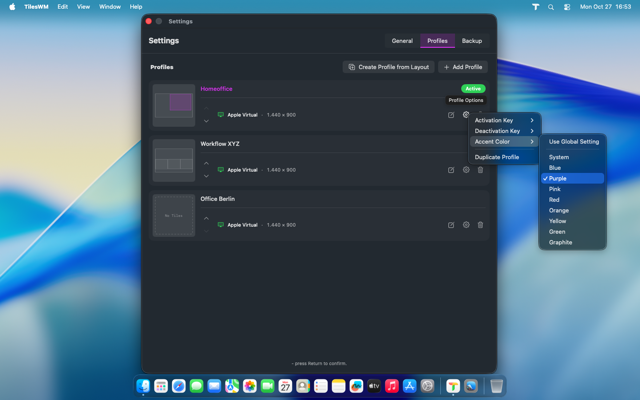Edit the Office Berlin profile
The image size is (640, 400).
point(451,225)
